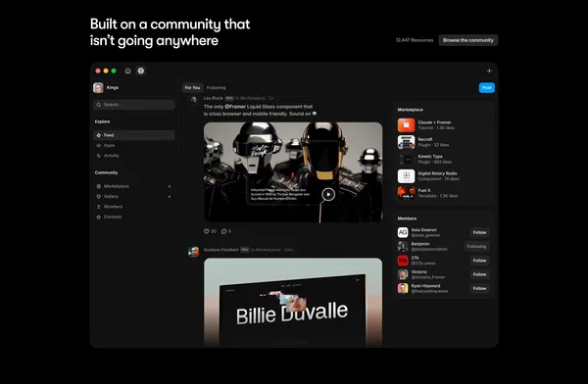Open Digital Rotary Radio component thumbnail
The width and height of the screenshot is (588, 384).
click(406, 176)
